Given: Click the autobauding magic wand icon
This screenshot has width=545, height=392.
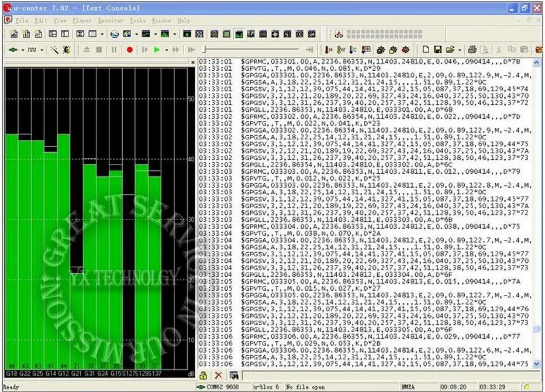Looking at the screenshot, I should coord(54,50).
